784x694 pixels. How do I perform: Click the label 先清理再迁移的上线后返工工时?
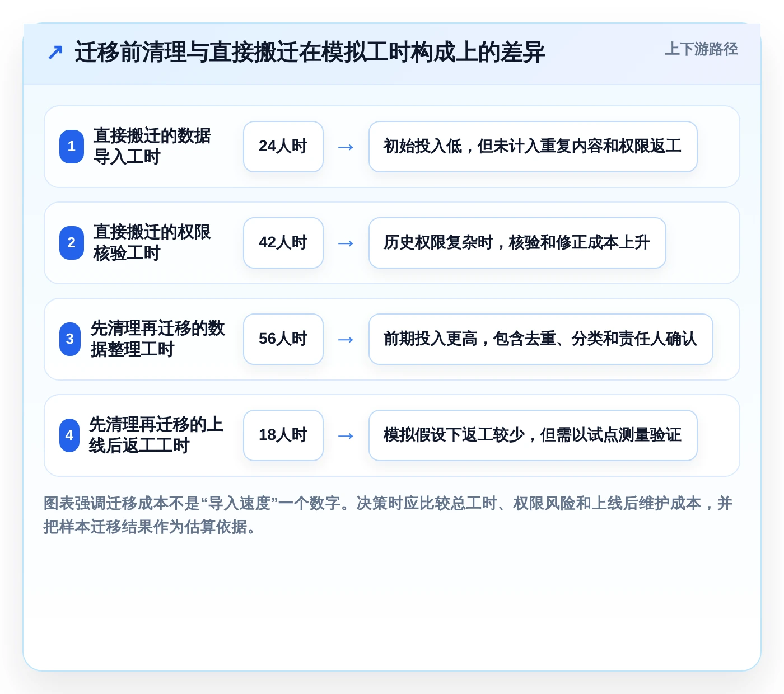(156, 435)
